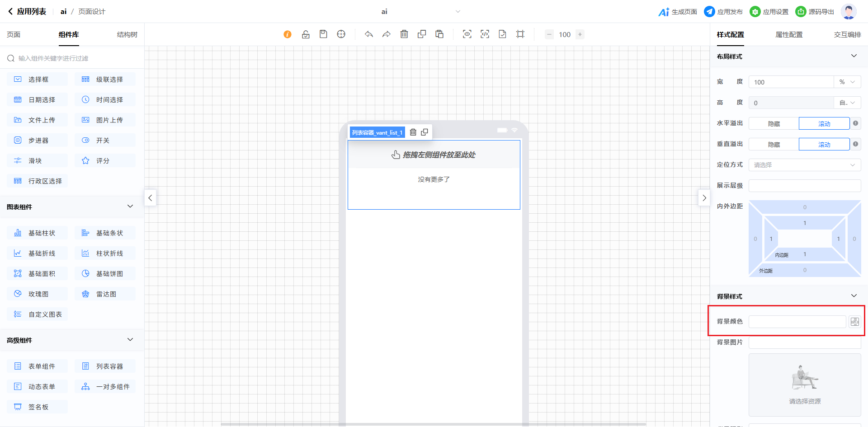Click the undo arrow in toolbar
This screenshot has height=427, width=868.
[x=369, y=34]
